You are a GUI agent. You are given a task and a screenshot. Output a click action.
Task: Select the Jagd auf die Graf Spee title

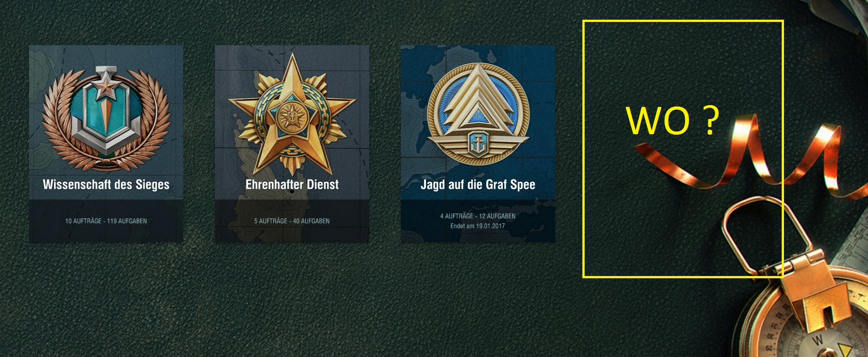tap(478, 184)
